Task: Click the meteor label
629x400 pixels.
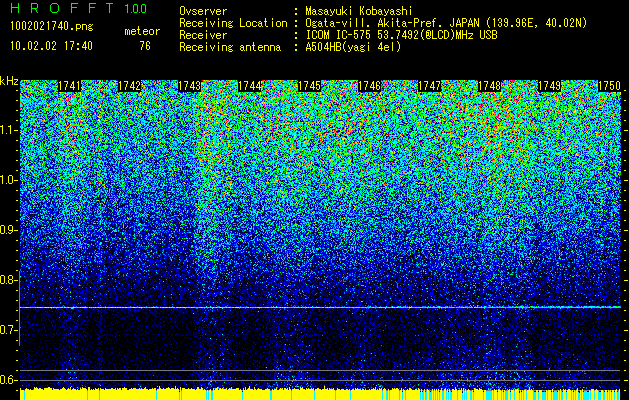Action: point(142,31)
